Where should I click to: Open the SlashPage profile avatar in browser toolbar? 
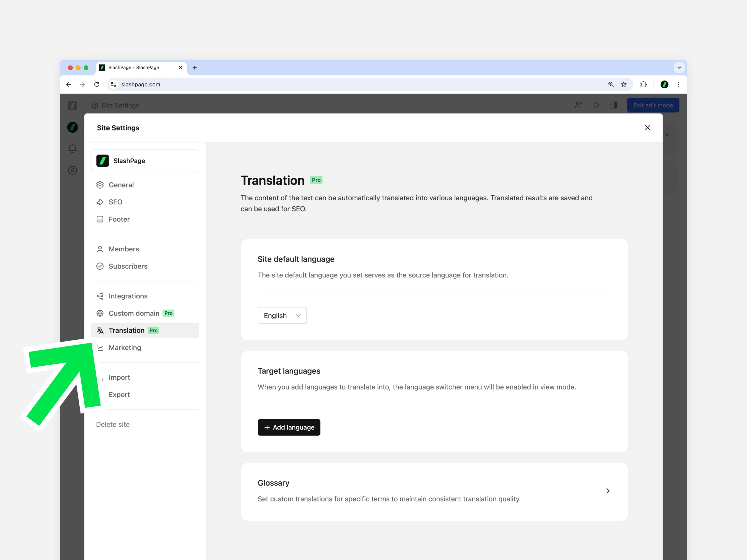(664, 84)
